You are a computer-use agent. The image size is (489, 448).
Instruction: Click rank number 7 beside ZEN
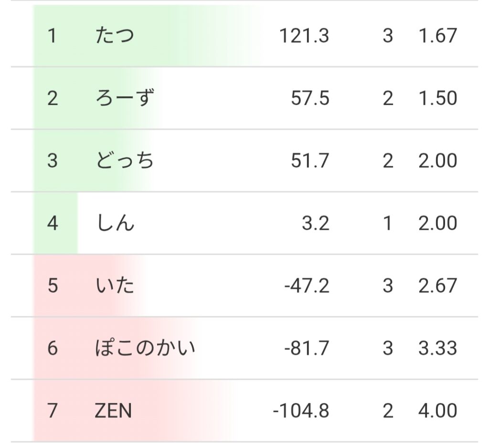coord(52,411)
